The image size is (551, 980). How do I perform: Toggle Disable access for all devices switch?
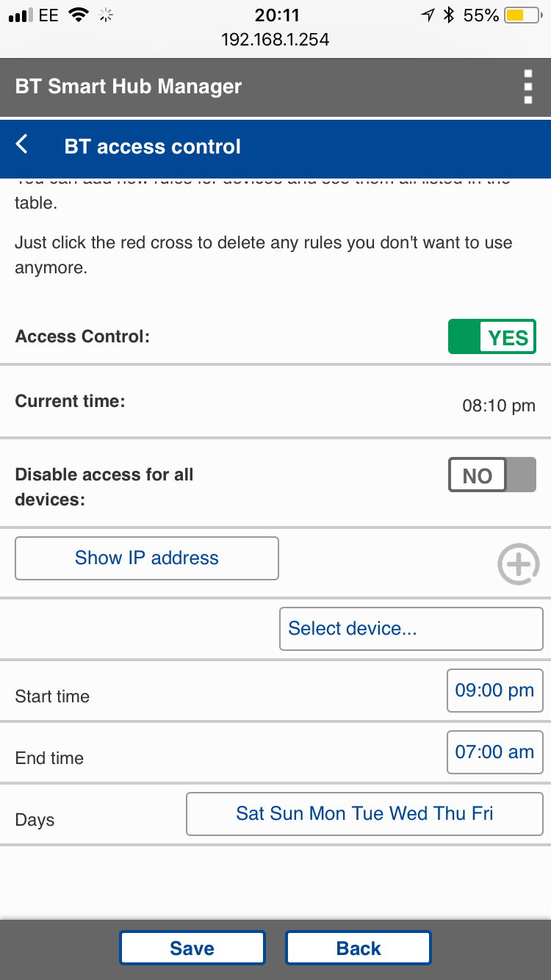(x=491, y=475)
